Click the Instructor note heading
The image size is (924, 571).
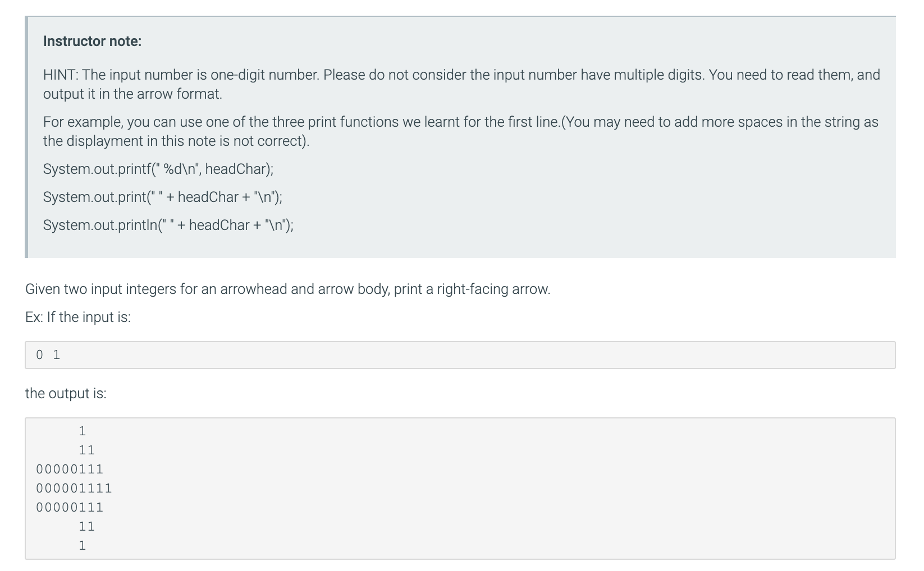[92, 41]
